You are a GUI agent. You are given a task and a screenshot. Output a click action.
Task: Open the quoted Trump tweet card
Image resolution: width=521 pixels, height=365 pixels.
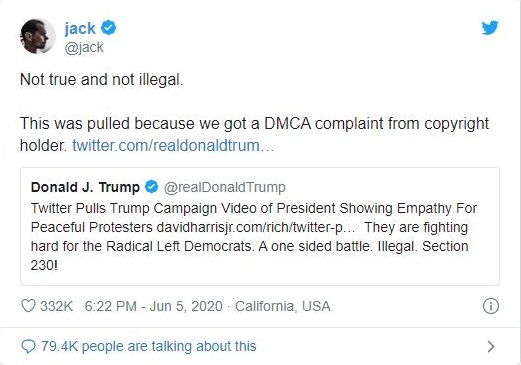260,226
